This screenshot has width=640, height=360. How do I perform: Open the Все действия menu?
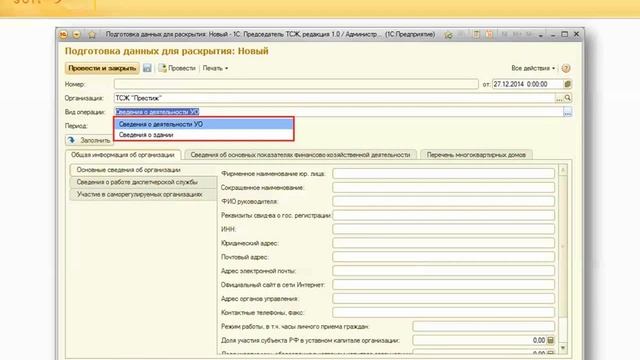tap(533, 68)
